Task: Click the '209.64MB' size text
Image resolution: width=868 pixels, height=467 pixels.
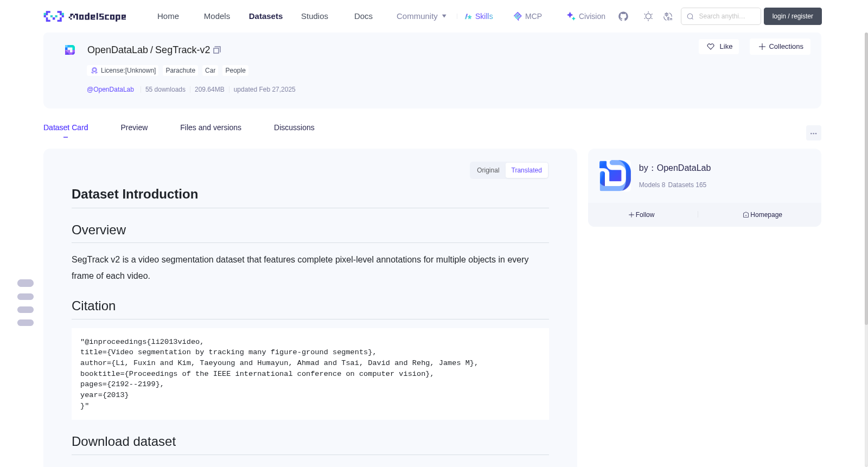Action: click(209, 89)
